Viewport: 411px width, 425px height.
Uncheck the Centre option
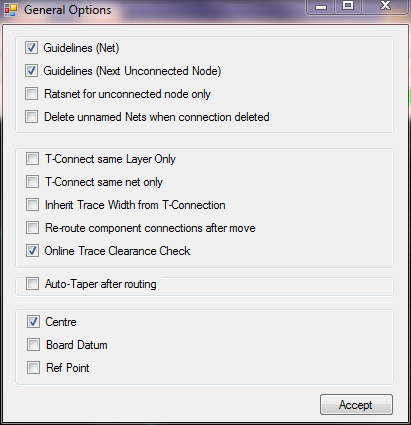33,322
